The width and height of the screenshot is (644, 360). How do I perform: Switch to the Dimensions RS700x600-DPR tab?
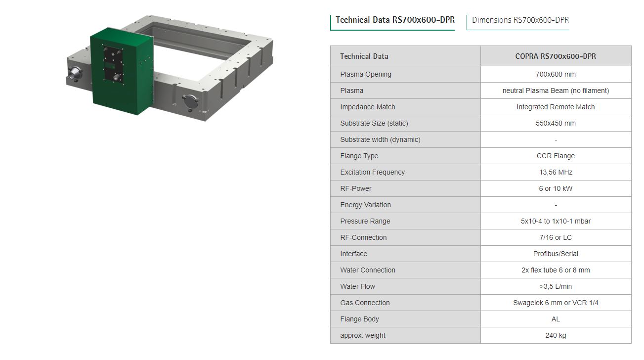tap(520, 20)
